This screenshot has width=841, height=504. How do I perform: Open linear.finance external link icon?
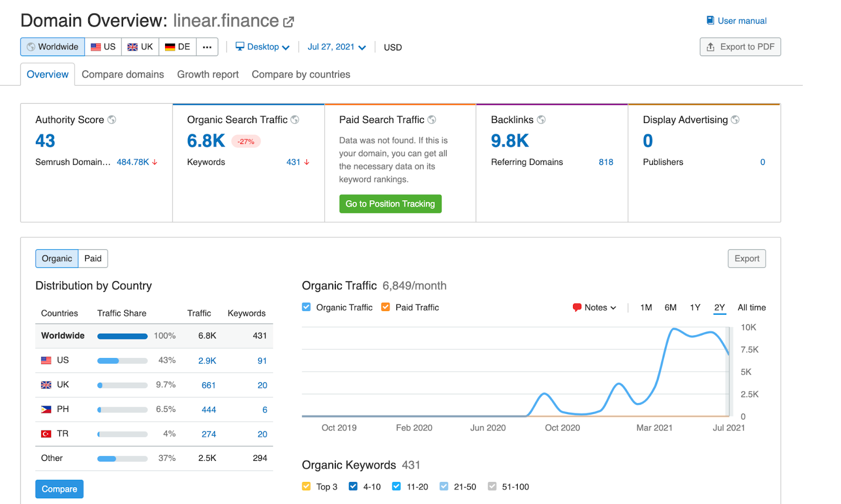tap(289, 22)
